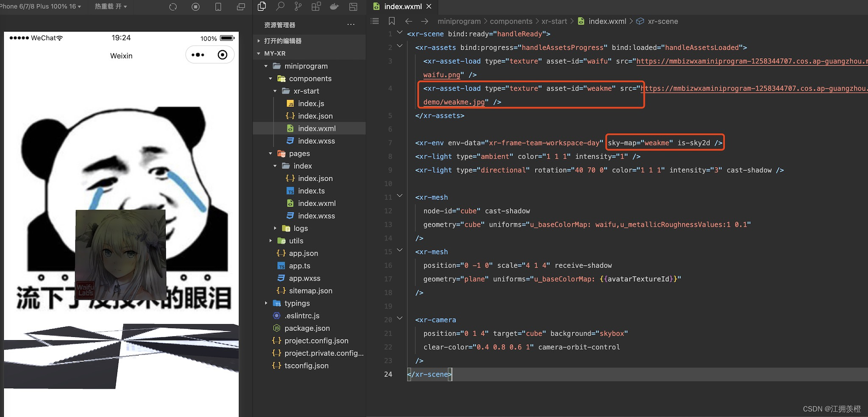Click the stop icon in simulator toolbar

tap(195, 7)
